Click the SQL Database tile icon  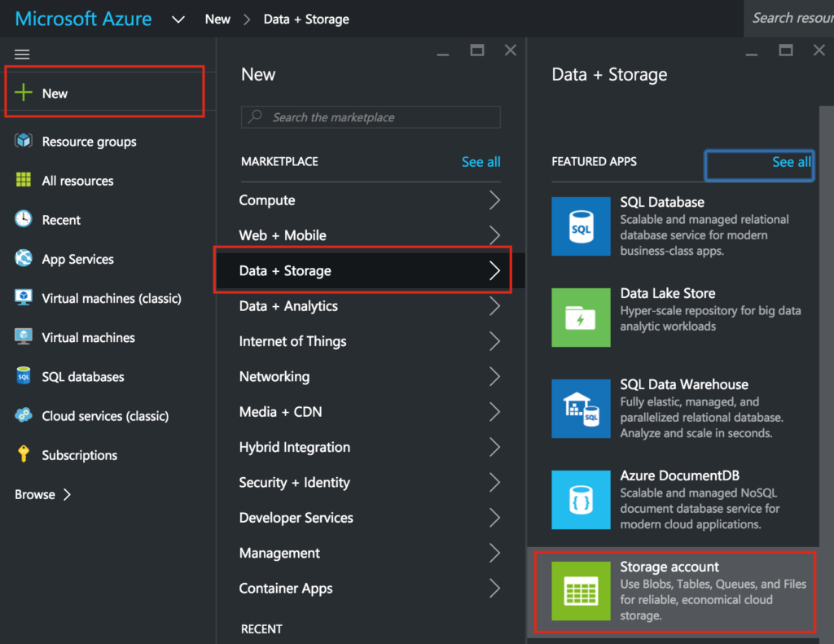pyautogui.click(x=581, y=226)
